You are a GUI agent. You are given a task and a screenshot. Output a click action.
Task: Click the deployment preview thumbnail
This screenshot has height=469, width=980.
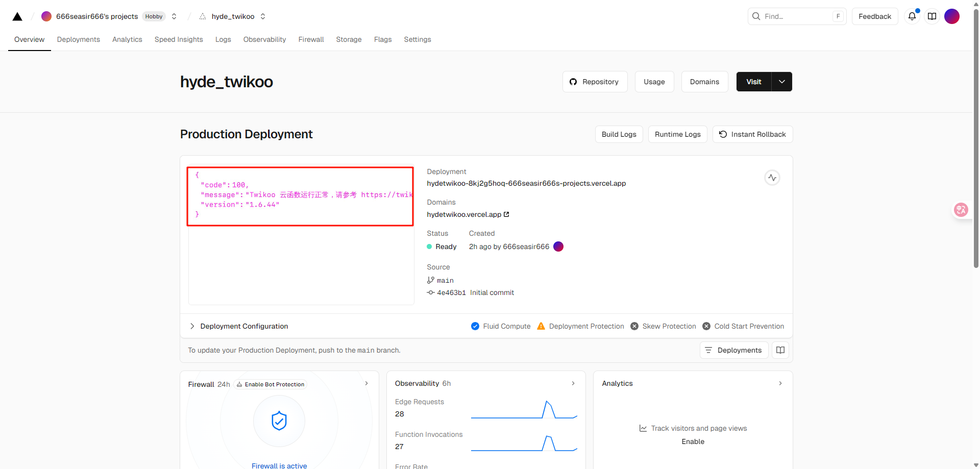(x=301, y=234)
